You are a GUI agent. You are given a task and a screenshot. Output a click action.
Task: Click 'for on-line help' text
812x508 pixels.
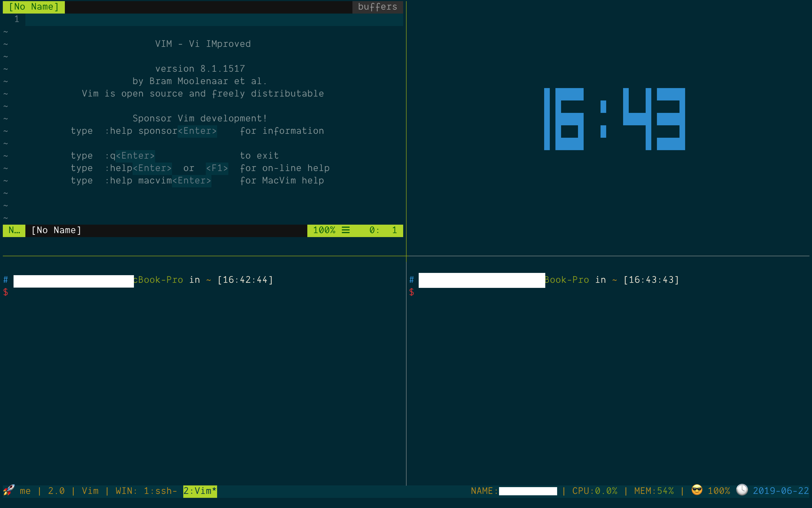[x=284, y=168]
